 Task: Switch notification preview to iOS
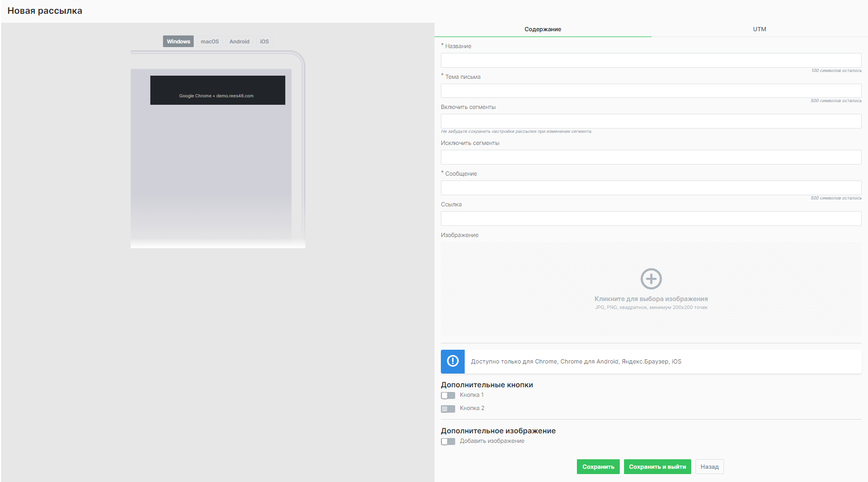coord(264,41)
